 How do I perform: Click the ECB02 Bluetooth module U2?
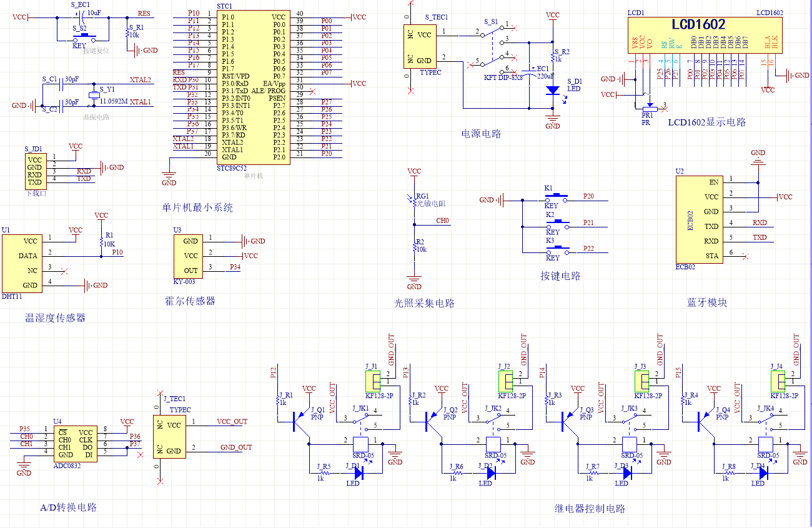click(x=697, y=219)
